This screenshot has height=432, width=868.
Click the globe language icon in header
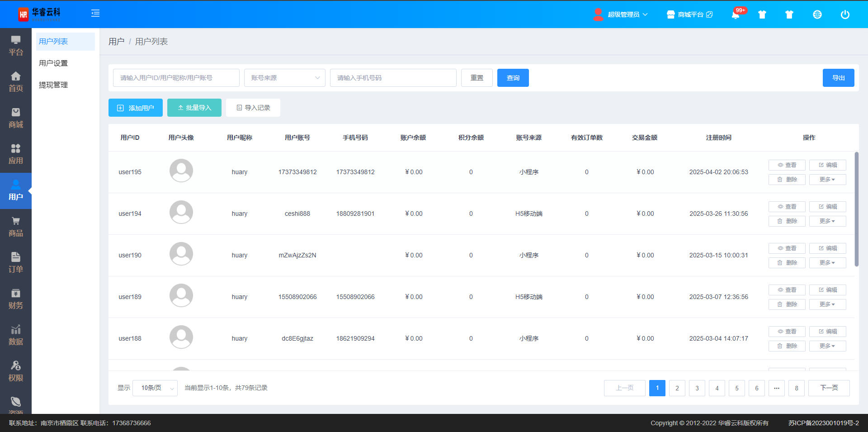[817, 14]
